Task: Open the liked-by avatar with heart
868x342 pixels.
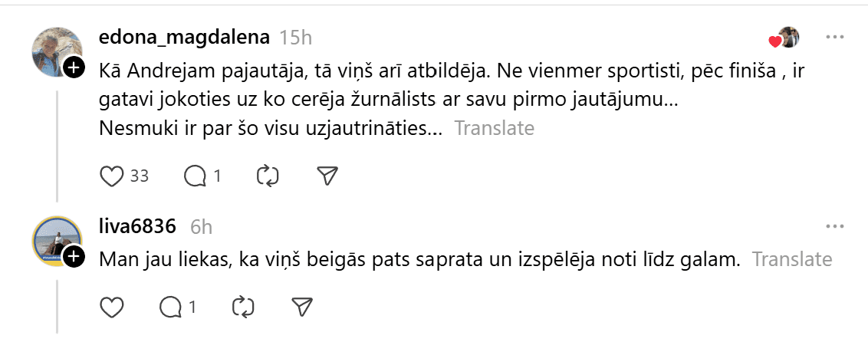Action: point(785,37)
